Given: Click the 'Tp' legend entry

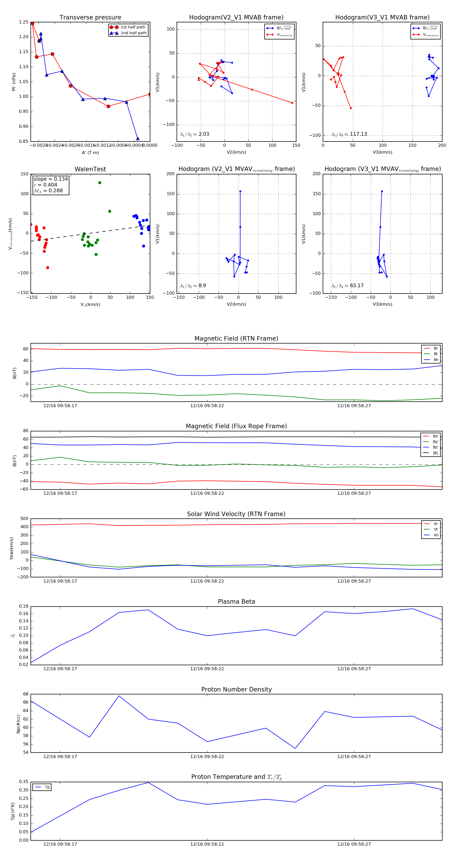Looking at the screenshot, I should tap(42, 787).
